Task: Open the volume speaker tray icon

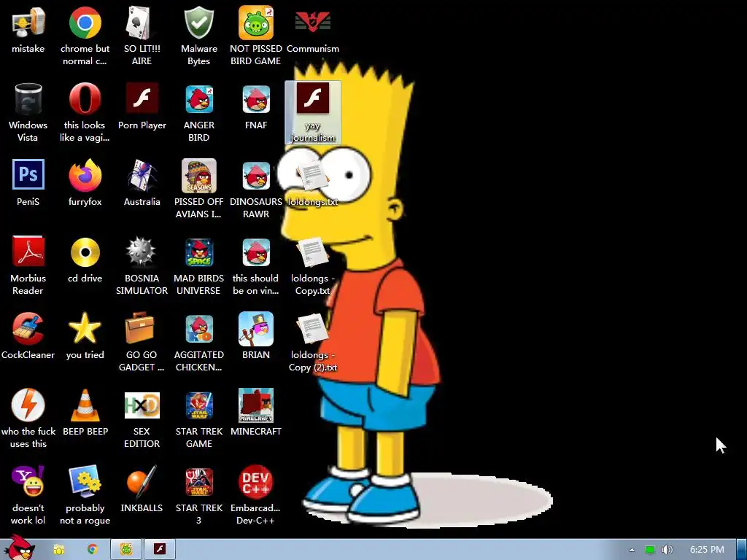Action: click(x=667, y=550)
